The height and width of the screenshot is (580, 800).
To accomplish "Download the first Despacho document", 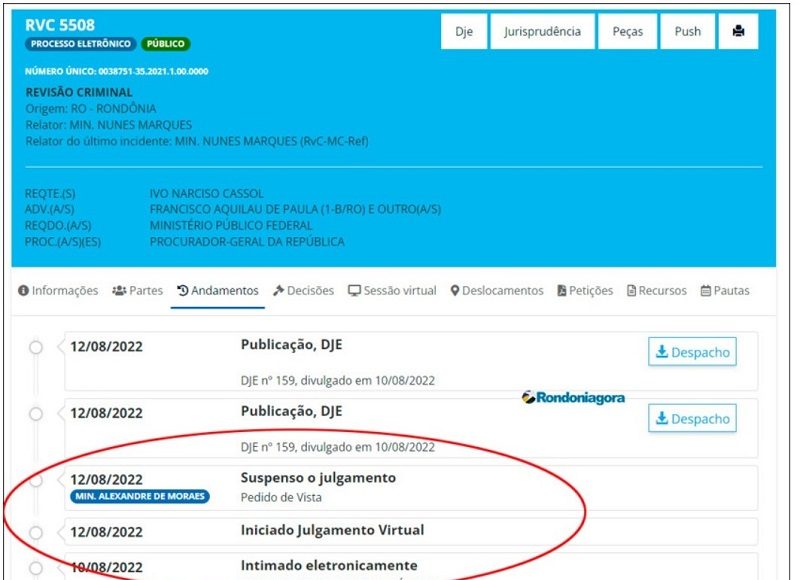I will coord(692,352).
